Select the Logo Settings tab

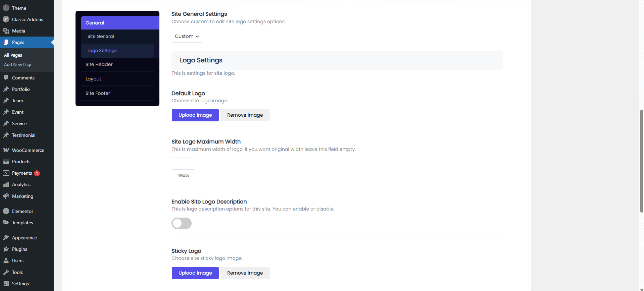pyautogui.click(x=102, y=51)
